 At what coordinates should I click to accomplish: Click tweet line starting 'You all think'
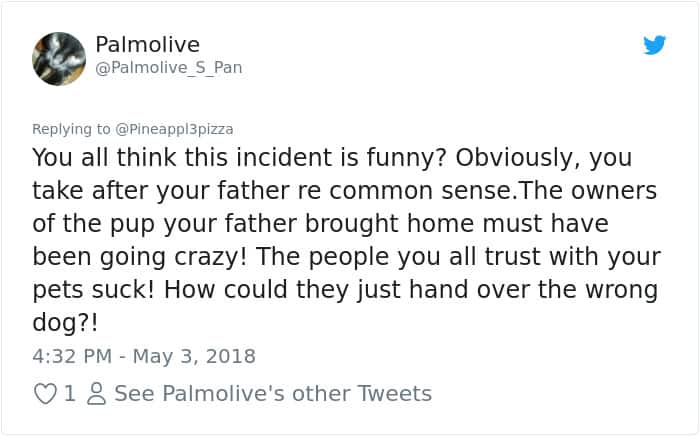click(x=331, y=159)
